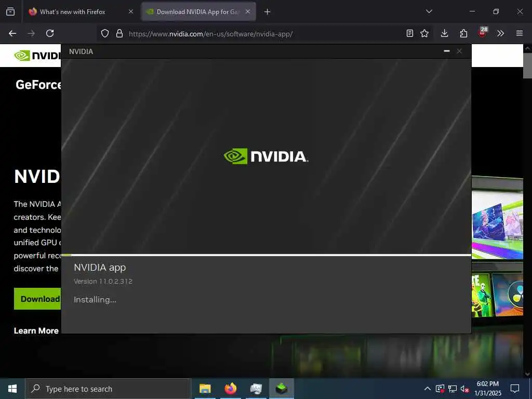The image size is (532, 399).
Task: Open the third taskbar app icon
Action: 256,389
